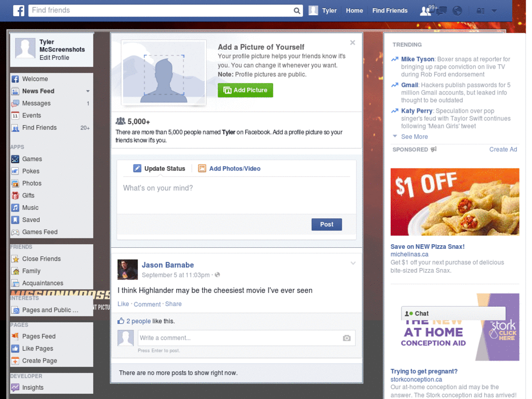Open News Feed in left sidebar
Viewport: 532px width, 399px height.
pyautogui.click(x=38, y=91)
